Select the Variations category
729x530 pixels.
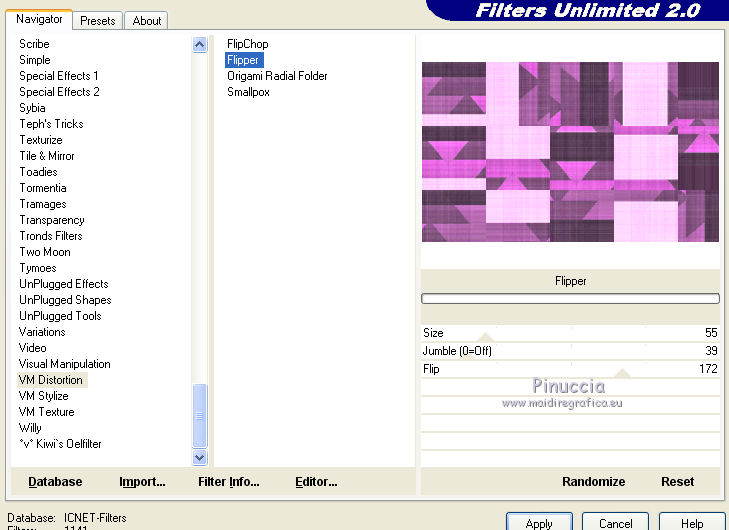pos(42,332)
